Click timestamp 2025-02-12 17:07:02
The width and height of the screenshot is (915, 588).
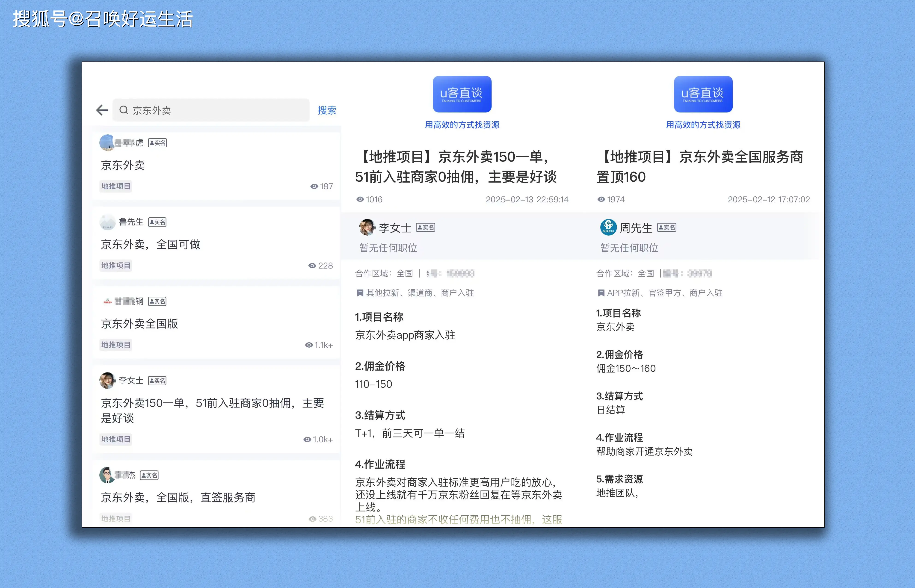(x=769, y=200)
